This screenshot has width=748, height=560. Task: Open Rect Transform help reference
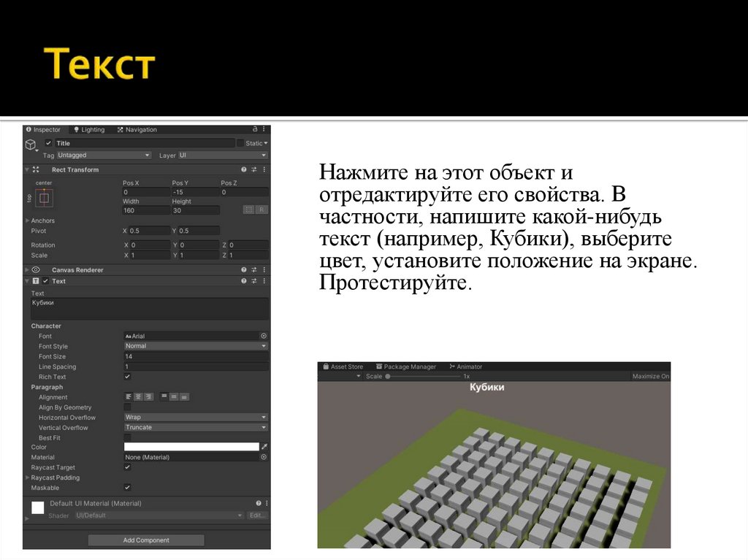click(x=244, y=169)
